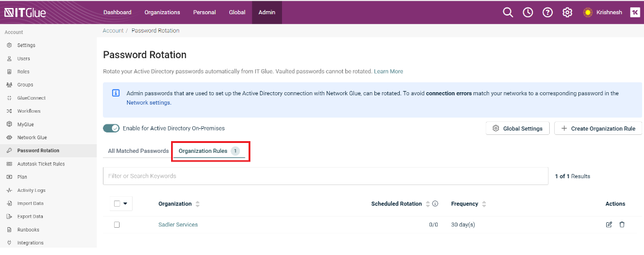The image size is (644, 255).
Task: Click the IT Glue logo
Action: click(x=25, y=13)
